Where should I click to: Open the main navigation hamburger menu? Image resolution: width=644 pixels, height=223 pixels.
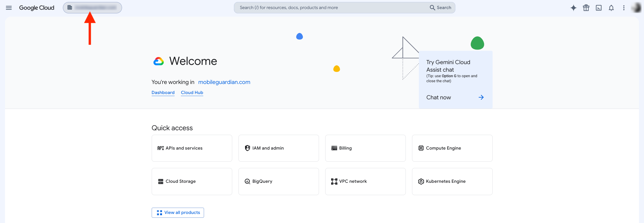pos(9,8)
